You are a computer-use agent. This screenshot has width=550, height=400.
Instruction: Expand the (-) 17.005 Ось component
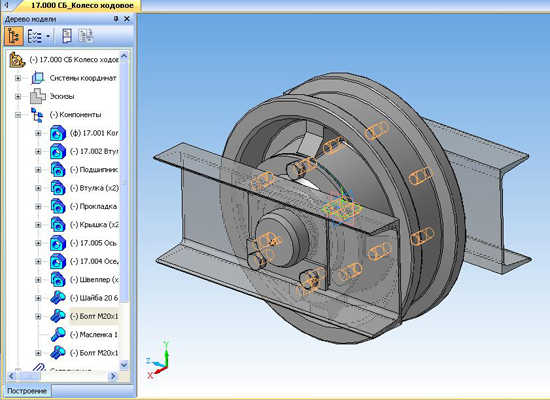coord(38,243)
